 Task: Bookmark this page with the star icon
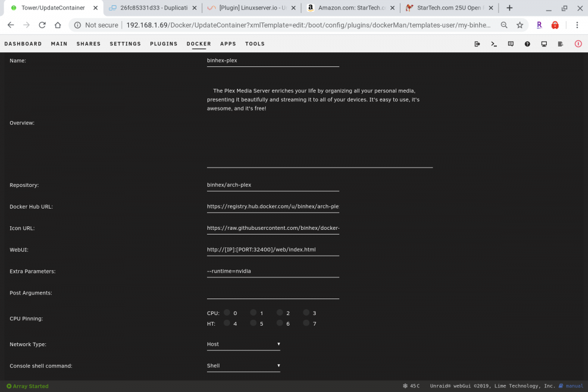click(x=520, y=25)
